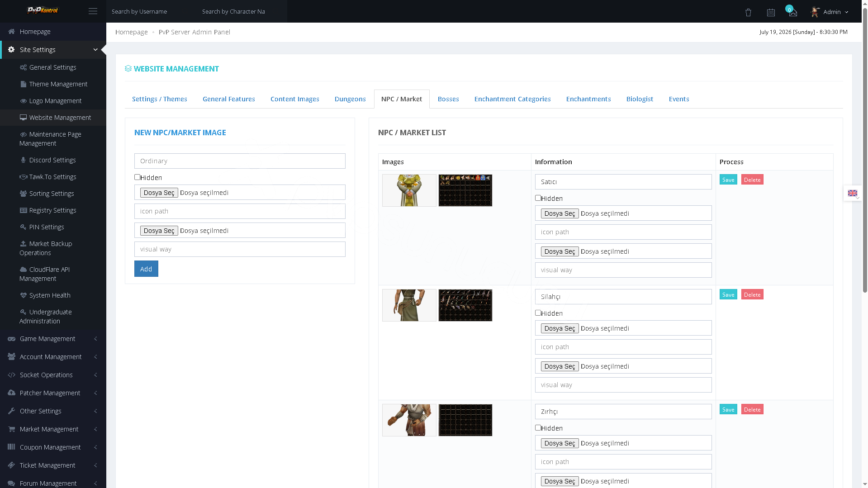The height and width of the screenshot is (488, 868).
Task: Click the PIN Settings key icon
Action: [x=23, y=227]
